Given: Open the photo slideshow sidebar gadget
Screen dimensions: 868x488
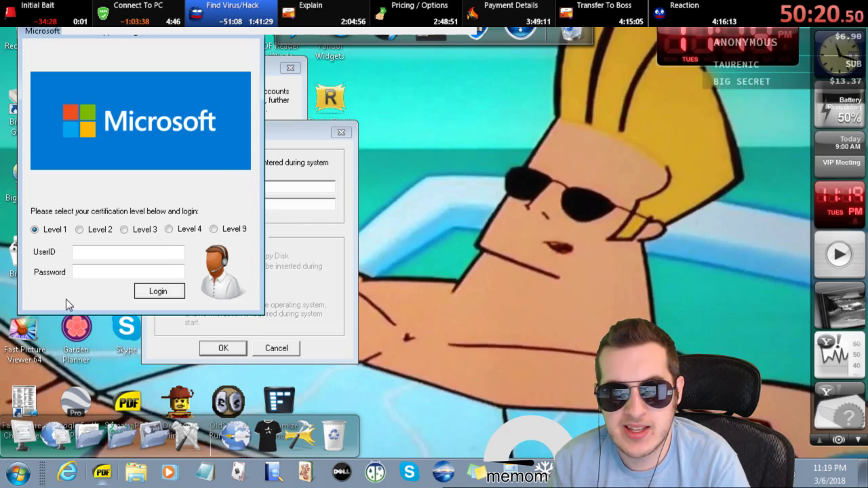Looking at the screenshot, I should (x=840, y=304).
